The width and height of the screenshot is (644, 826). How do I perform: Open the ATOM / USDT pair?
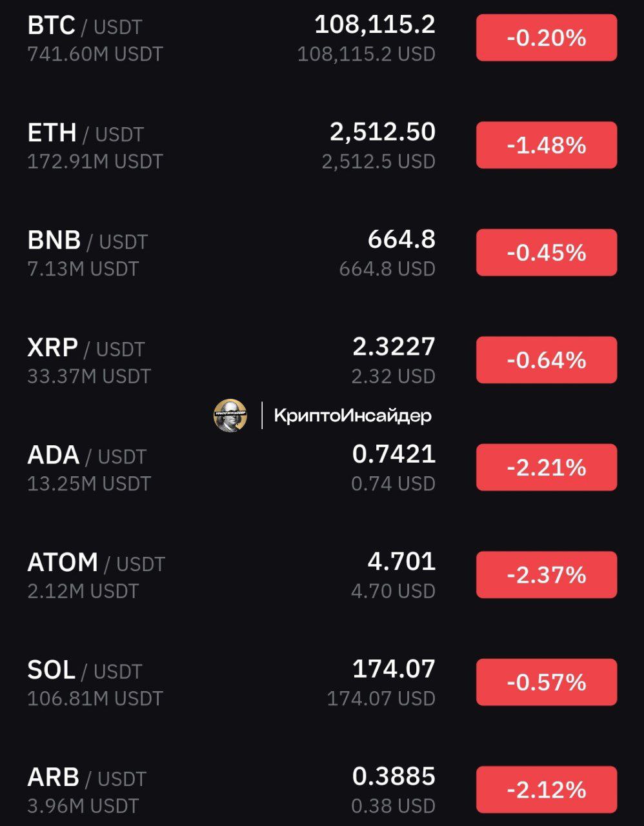(322, 575)
